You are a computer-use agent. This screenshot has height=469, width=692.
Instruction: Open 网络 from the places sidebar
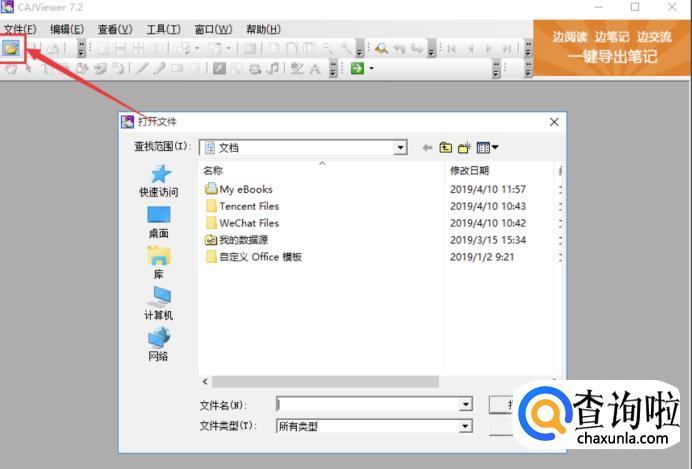(158, 344)
